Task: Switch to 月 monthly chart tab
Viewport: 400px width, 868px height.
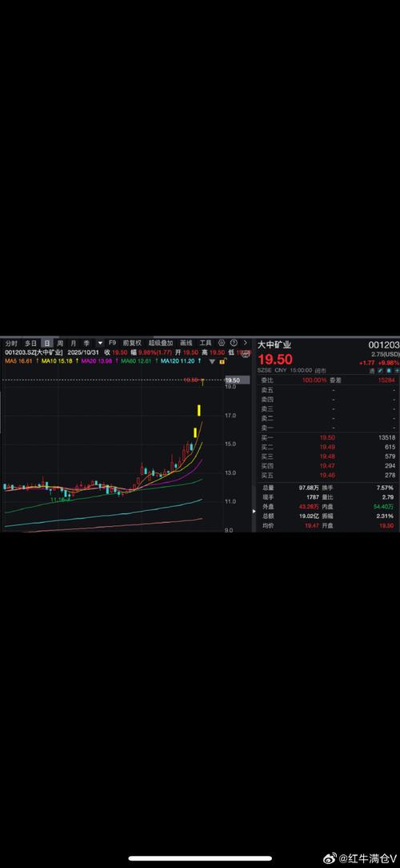Action: (73, 344)
